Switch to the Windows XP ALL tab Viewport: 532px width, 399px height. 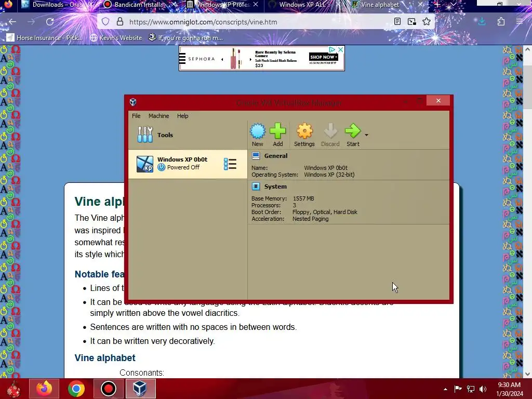[304, 5]
